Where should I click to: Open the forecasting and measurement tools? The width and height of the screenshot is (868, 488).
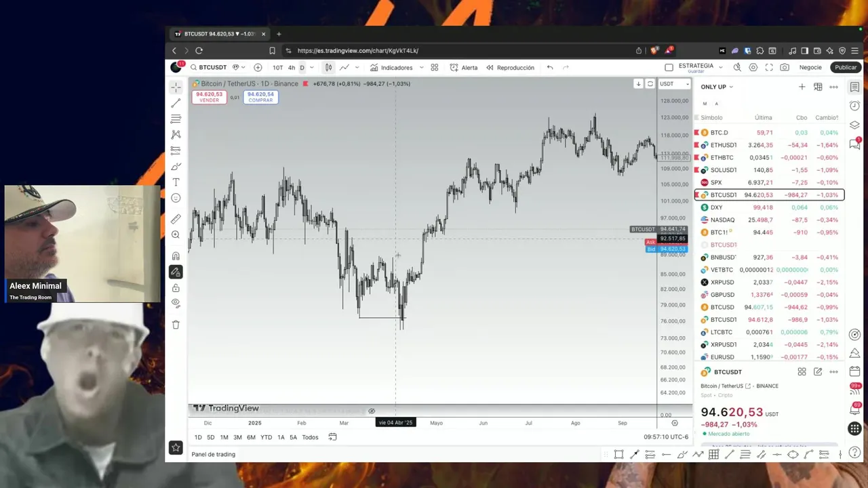[176, 150]
